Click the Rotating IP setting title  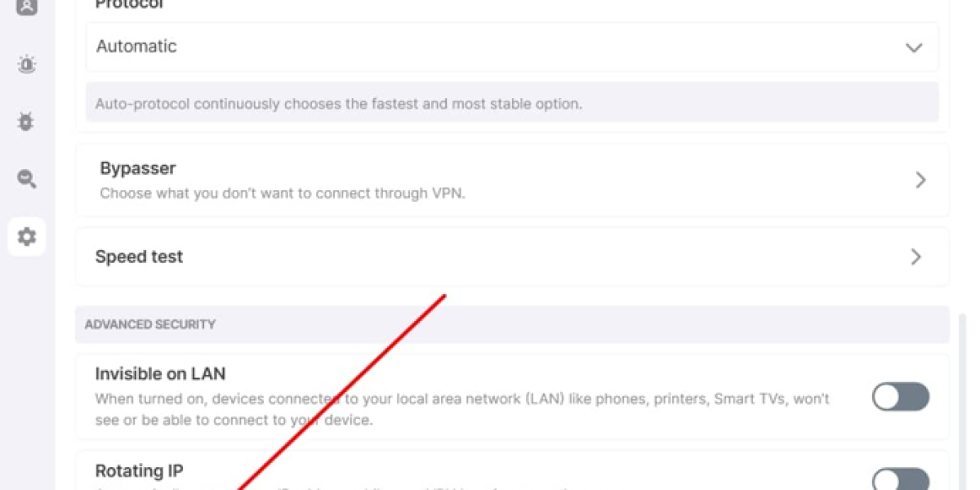point(139,471)
